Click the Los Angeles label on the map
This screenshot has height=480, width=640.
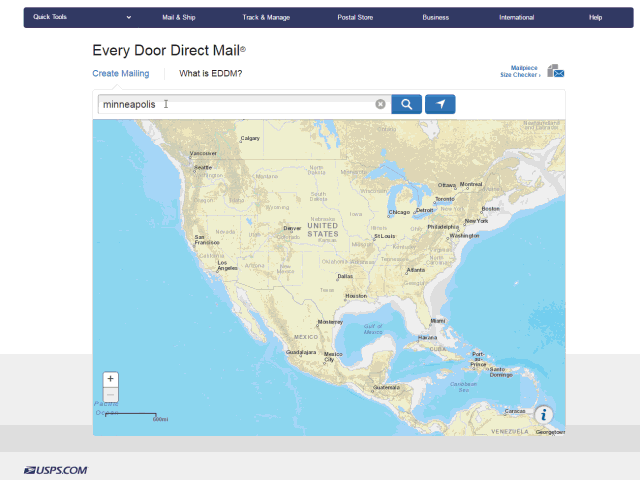coord(227,265)
